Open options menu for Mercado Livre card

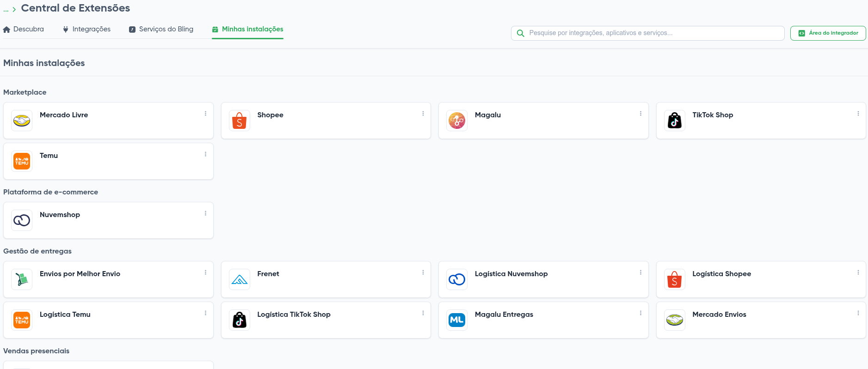pyautogui.click(x=205, y=114)
